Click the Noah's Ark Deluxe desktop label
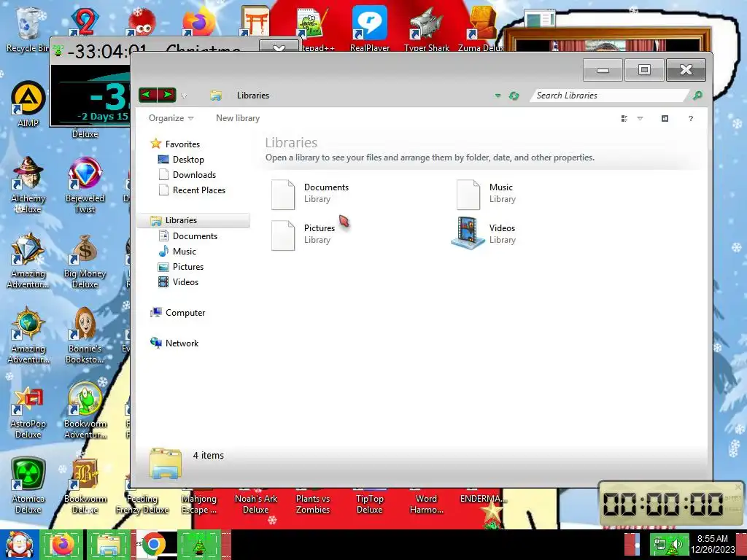This screenshot has width=747, height=560. tap(256, 504)
